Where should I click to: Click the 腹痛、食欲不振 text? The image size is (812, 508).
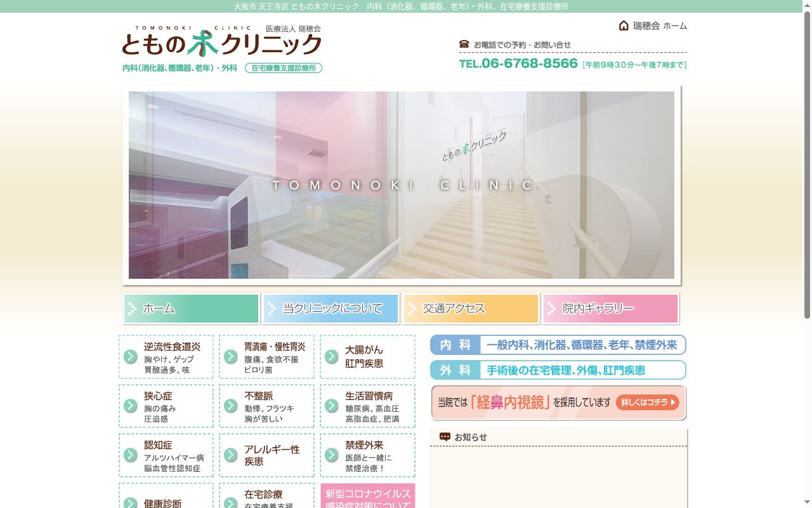click(x=271, y=359)
